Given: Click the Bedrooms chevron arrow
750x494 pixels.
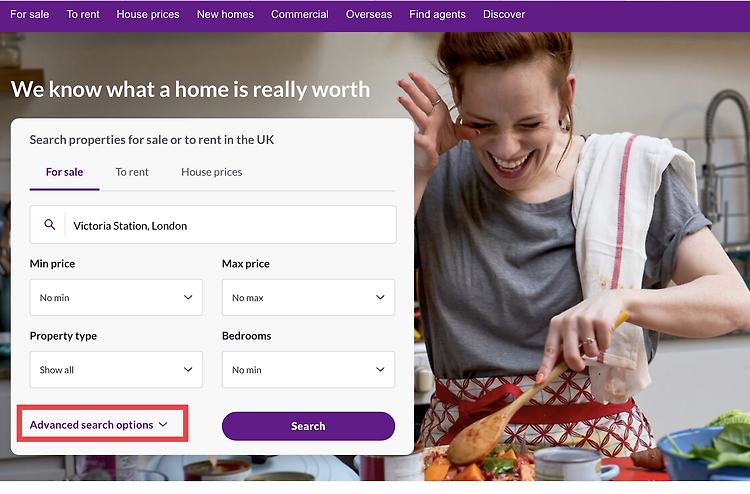Looking at the screenshot, I should pos(380,370).
